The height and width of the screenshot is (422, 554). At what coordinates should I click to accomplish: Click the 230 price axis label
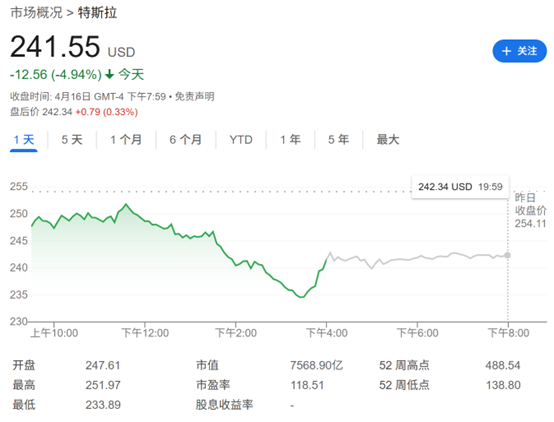tap(18, 321)
